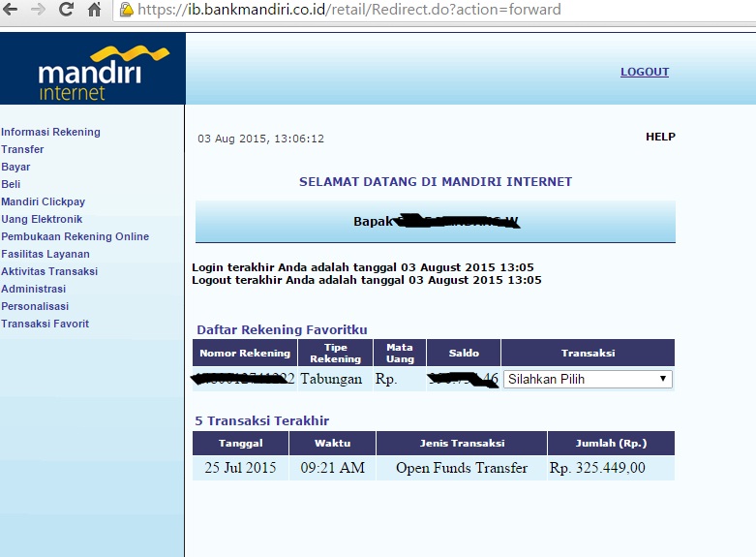Viewport: 756px width, 557px height.
Task: Click the Login terakhir Anda line
Action: pos(363,267)
